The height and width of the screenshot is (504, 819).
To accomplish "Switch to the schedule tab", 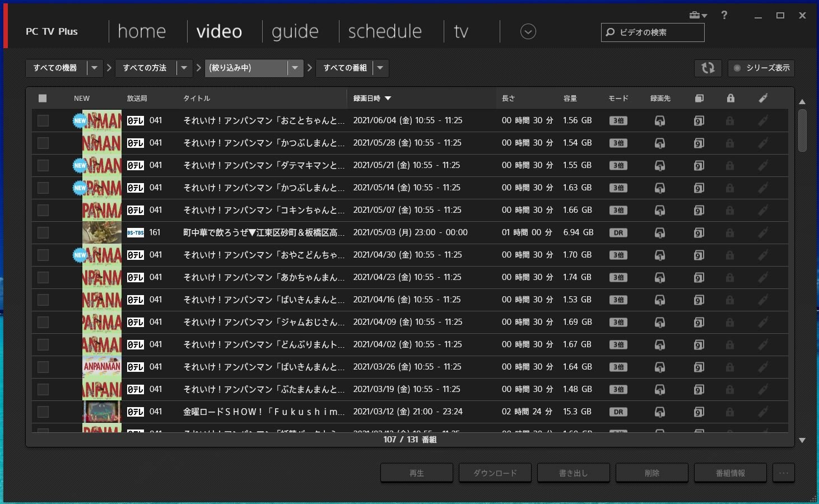I will [385, 31].
